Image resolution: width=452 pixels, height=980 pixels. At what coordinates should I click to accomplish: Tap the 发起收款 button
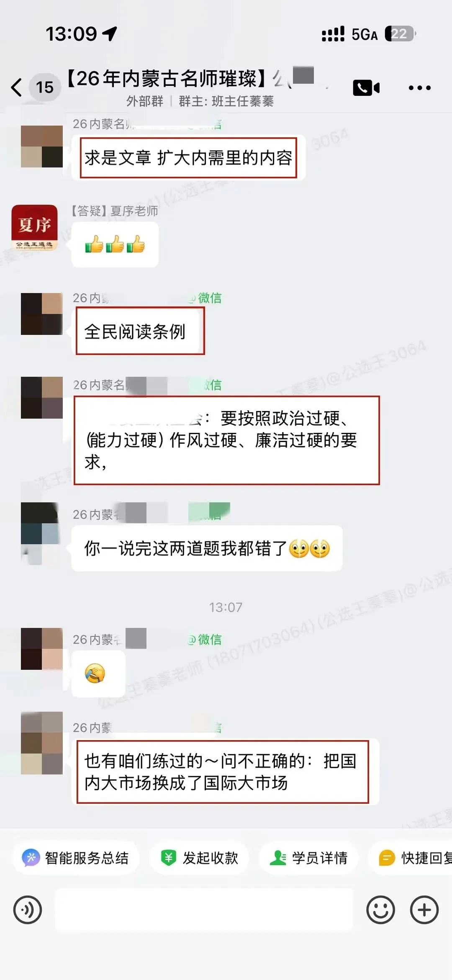pos(200,858)
